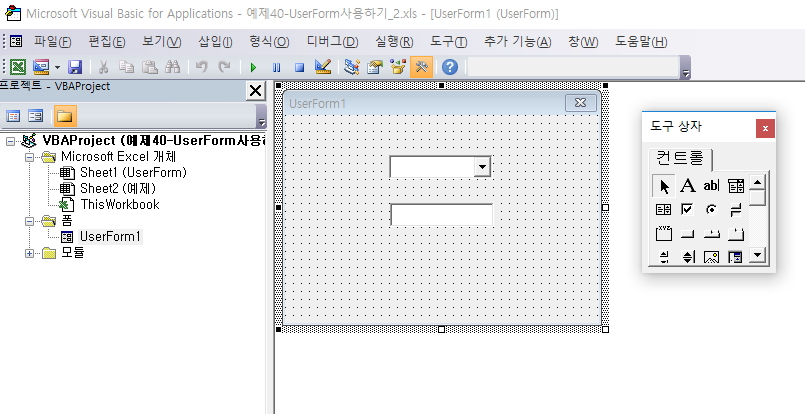Click the form control icon left of 파일

click(16, 41)
